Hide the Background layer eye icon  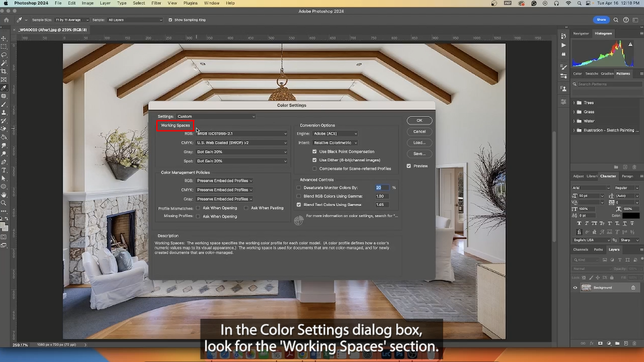pos(575,287)
